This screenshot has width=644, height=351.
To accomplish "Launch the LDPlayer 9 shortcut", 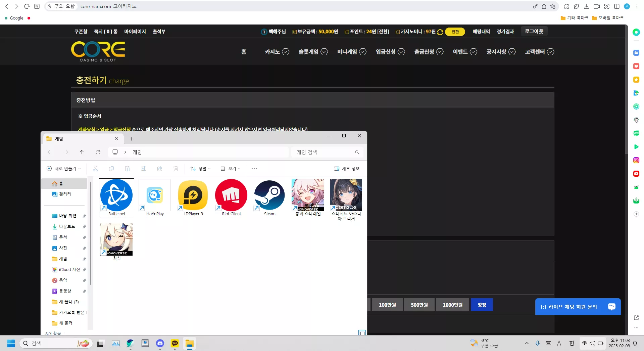I will [193, 198].
